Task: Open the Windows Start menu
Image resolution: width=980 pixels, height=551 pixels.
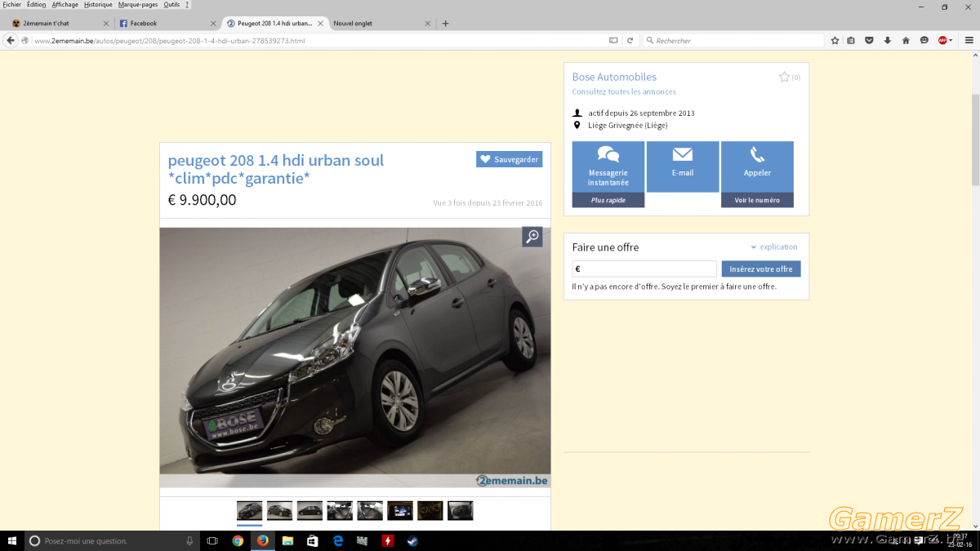Action: (12, 540)
